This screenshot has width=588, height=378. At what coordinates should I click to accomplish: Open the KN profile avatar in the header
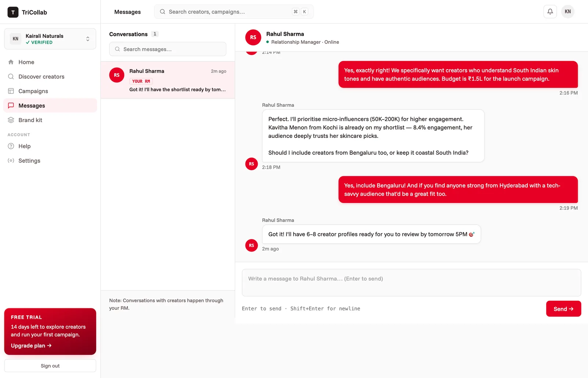(x=568, y=11)
